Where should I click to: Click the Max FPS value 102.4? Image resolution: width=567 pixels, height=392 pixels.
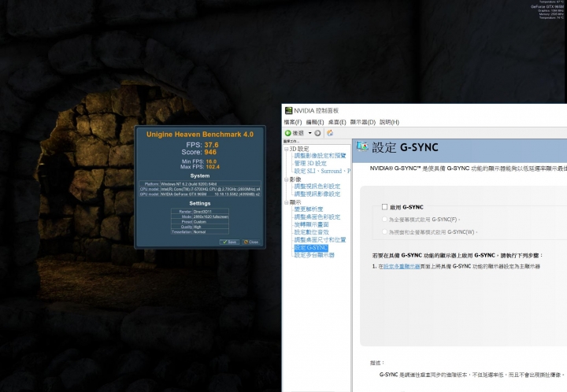(x=213, y=167)
